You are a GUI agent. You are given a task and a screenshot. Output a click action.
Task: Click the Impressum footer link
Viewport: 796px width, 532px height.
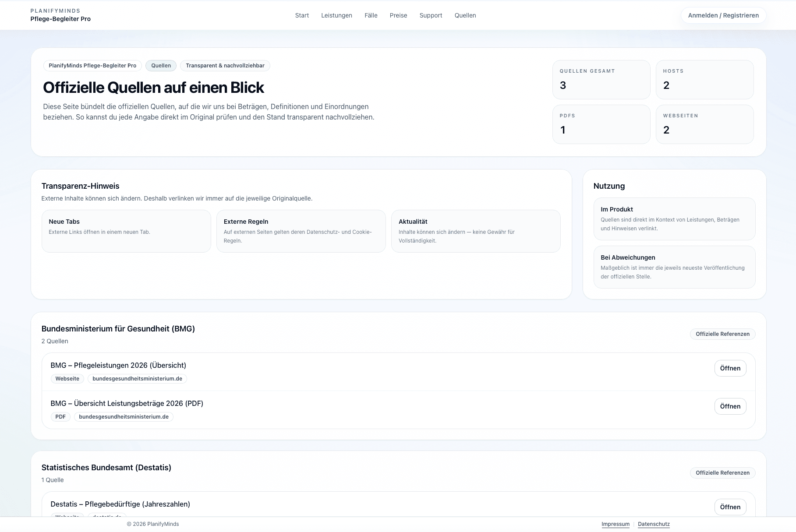point(615,524)
